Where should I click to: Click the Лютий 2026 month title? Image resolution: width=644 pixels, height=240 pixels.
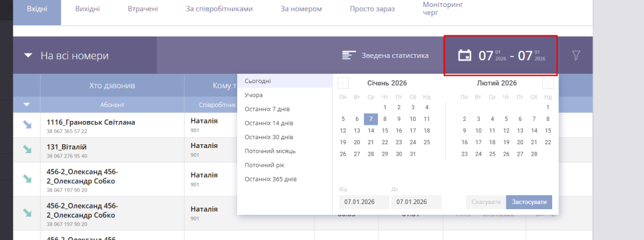497,83
